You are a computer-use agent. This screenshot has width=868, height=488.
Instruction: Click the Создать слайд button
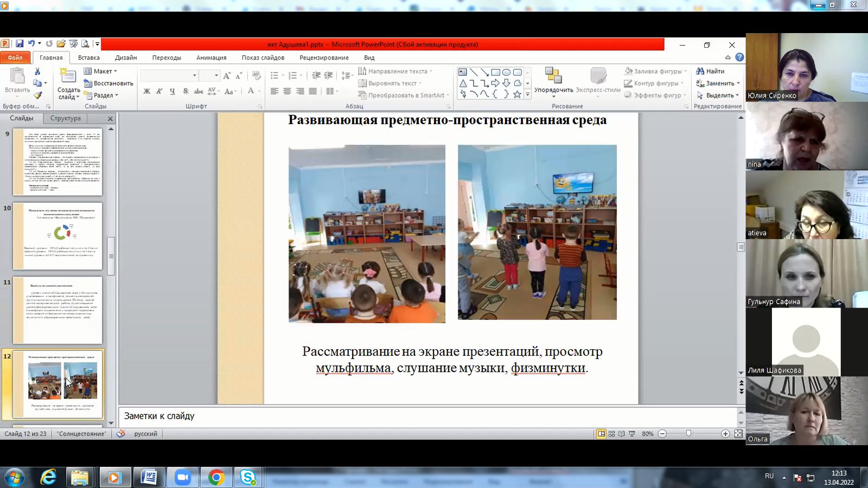(68, 84)
